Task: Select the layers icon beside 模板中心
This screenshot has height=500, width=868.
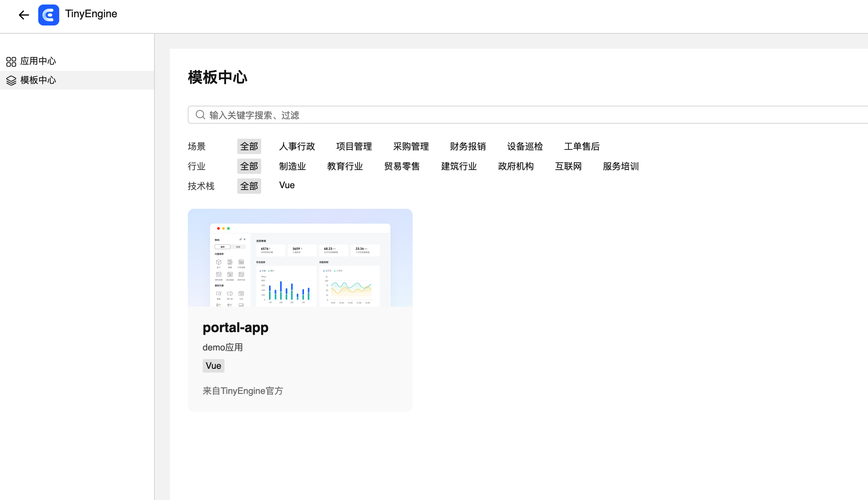Action: click(x=11, y=80)
